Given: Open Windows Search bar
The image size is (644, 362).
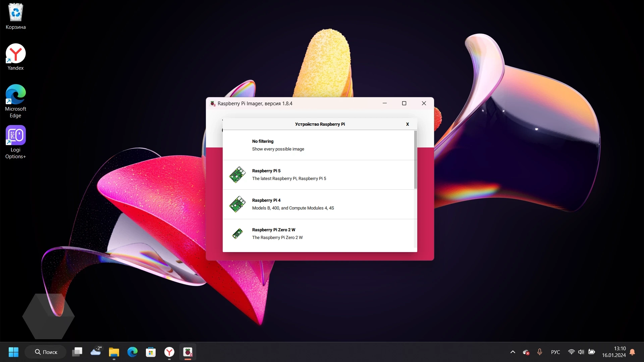Looking at the screenshot, I should click(46, 351).
